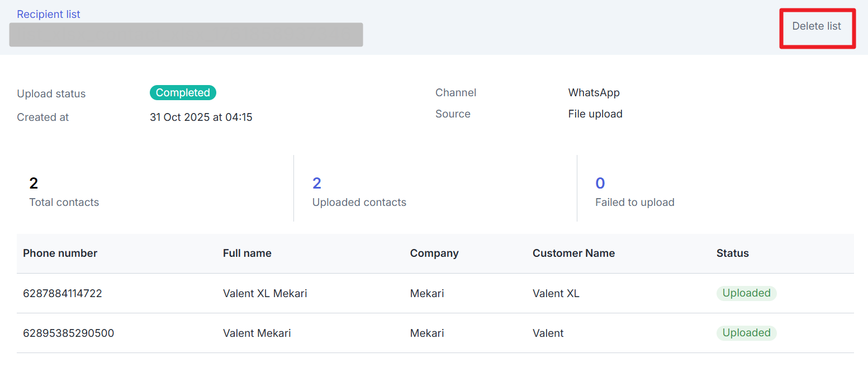
Task: Click the Uploaded badge in the last row
Action: (x=746, y=333)
